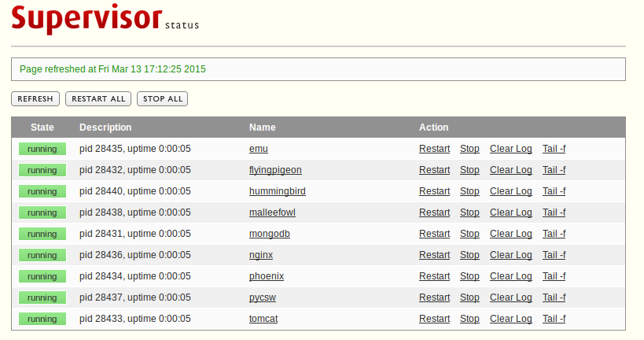The width and height of the screenshot is (644, 340).
Task: Stop the hummingbird process
Action: click(x=469, y=191)
